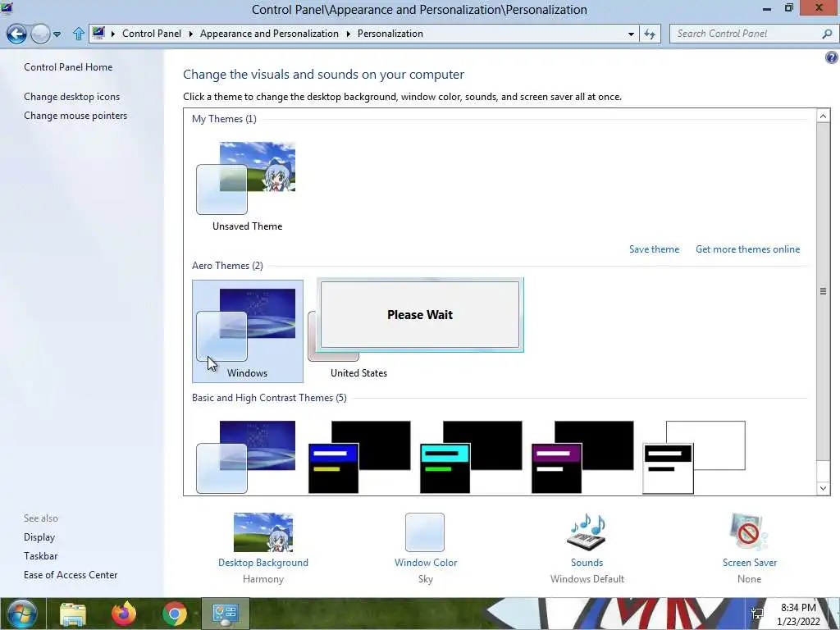The height and width of the screenshot is (630, 840).
Task: Open the address bar history dropdown
Action: pos(631,34)
